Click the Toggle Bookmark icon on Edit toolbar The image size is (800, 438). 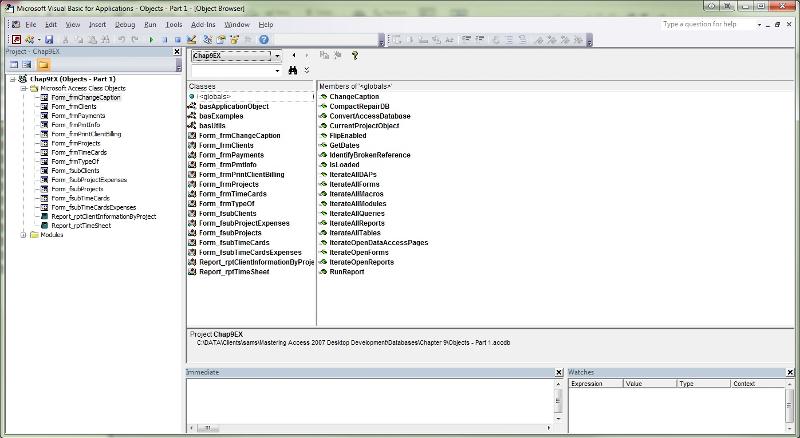(x=538, y=39)
